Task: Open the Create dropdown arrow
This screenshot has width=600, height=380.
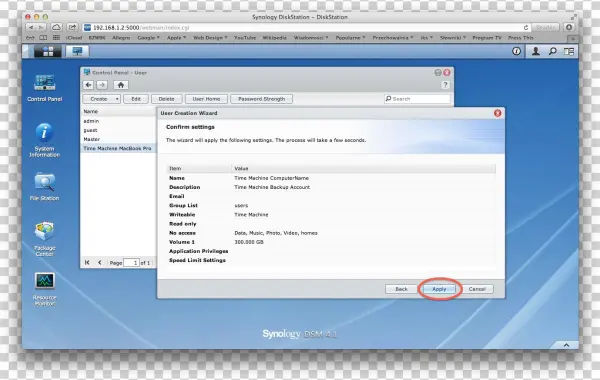Action: pyautogui.click(x=117, y=99)
